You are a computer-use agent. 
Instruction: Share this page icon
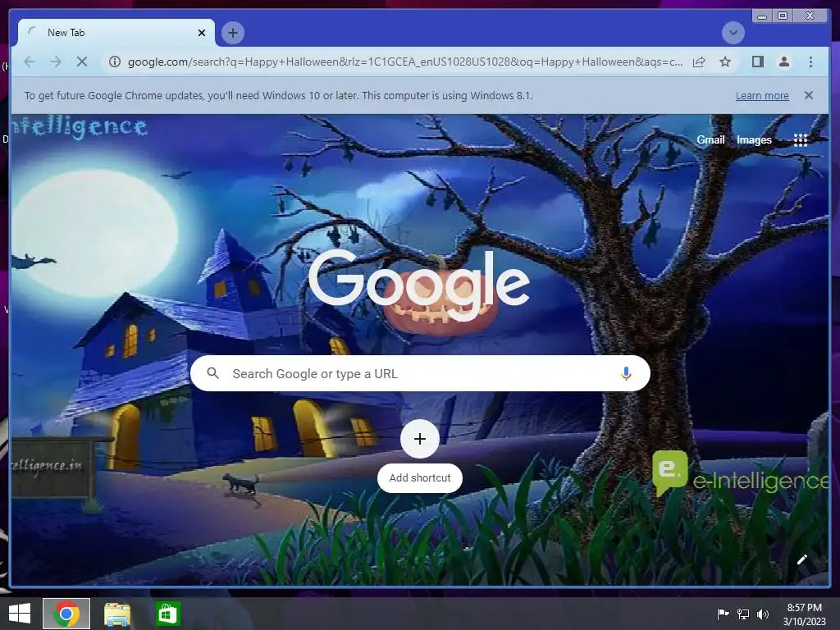699,62
